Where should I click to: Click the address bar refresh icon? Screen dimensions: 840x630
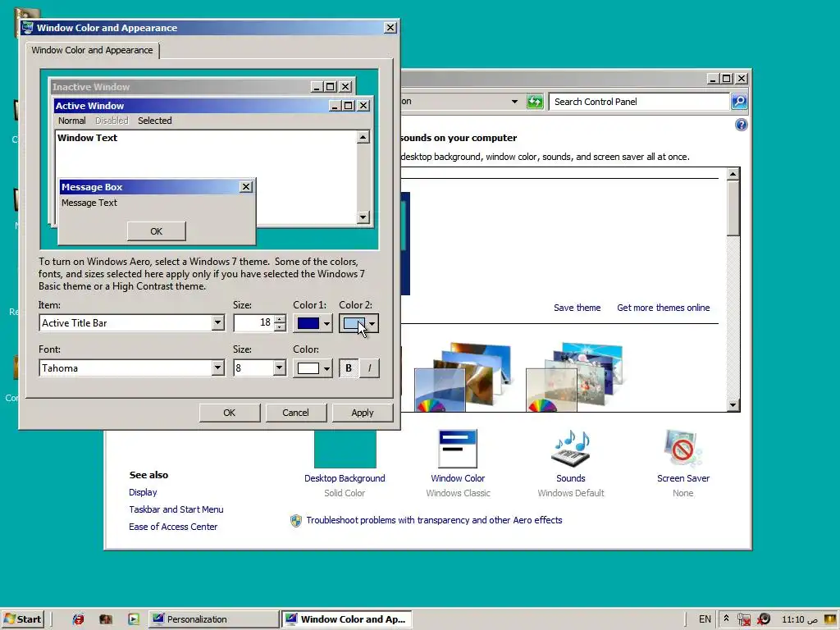click(535, 101)
